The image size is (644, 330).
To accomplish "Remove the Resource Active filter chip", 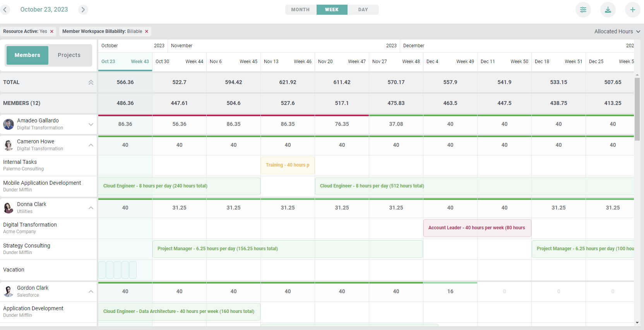I will pos(52,31).
